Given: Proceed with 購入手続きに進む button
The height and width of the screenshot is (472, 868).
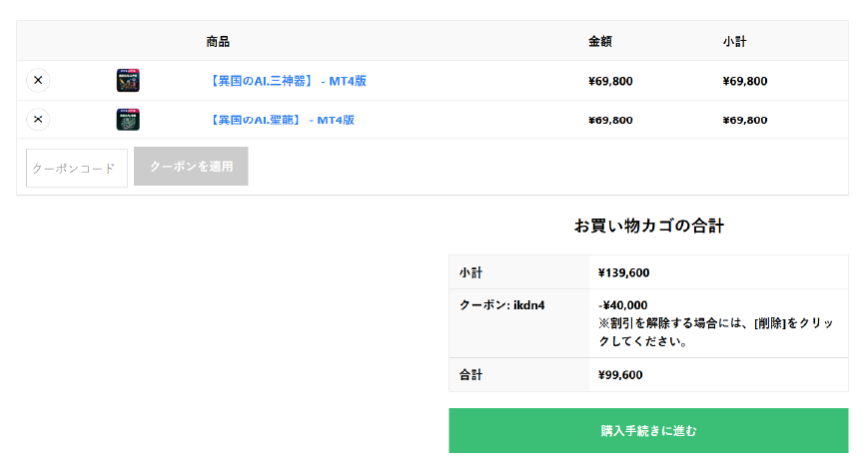Looking at the screenshot, I should coord(648,430).
